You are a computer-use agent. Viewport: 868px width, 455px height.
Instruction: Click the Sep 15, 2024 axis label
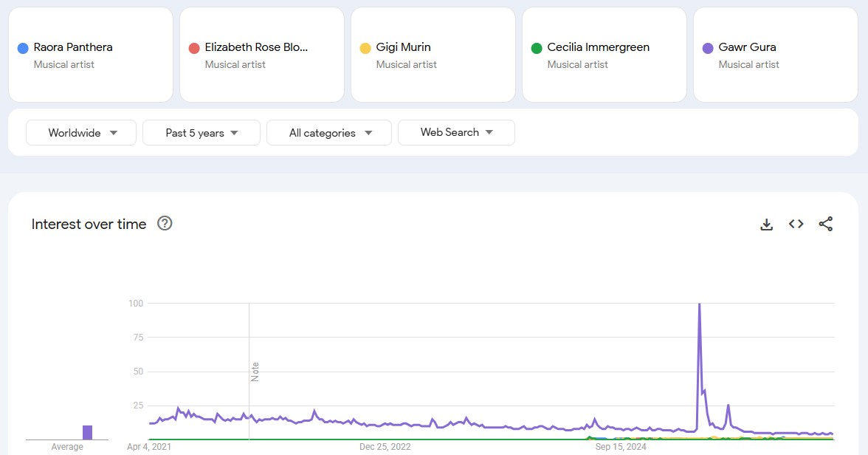(621, 447)
